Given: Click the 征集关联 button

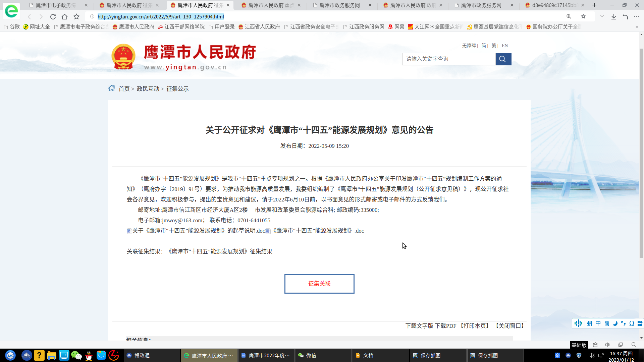Looking at the screenshot, I should coord(319,284).
